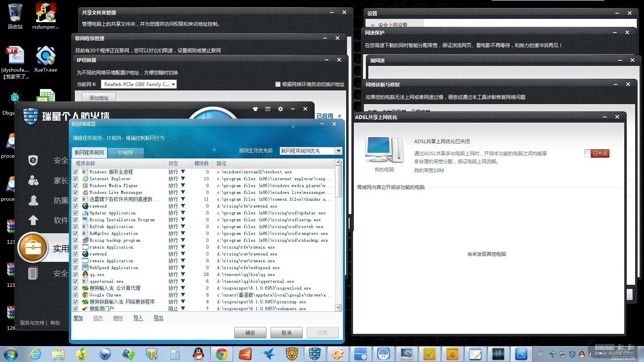Uncheck the Google Chrome rule checkbox

pyautogui.click(x=75, y=295)
